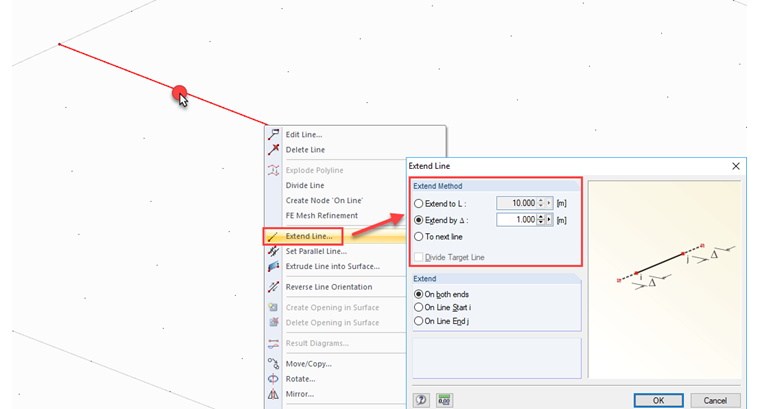Click the Rotate icon
Screen dimensions: 760x409
pyautogui.click(x=273, y=378)
